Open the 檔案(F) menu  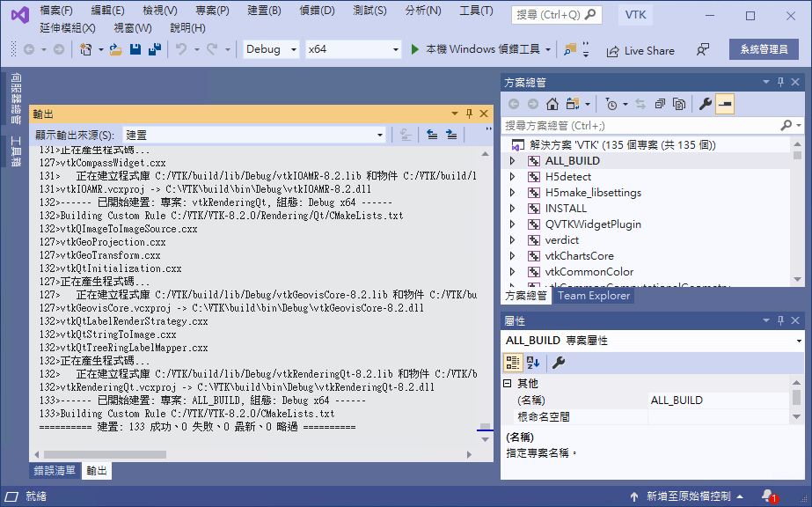point(56,11)
